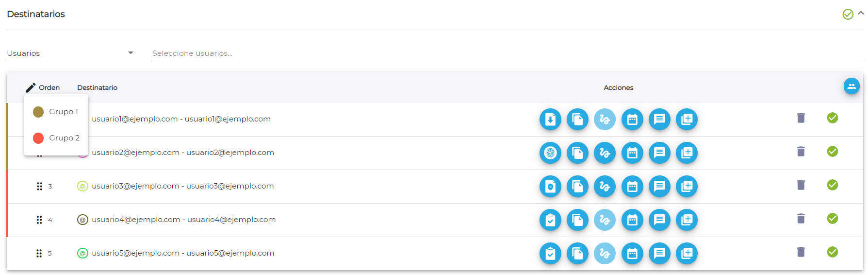Click the add users group button
Screen dimensions: 868x275
tap(852, 86)
